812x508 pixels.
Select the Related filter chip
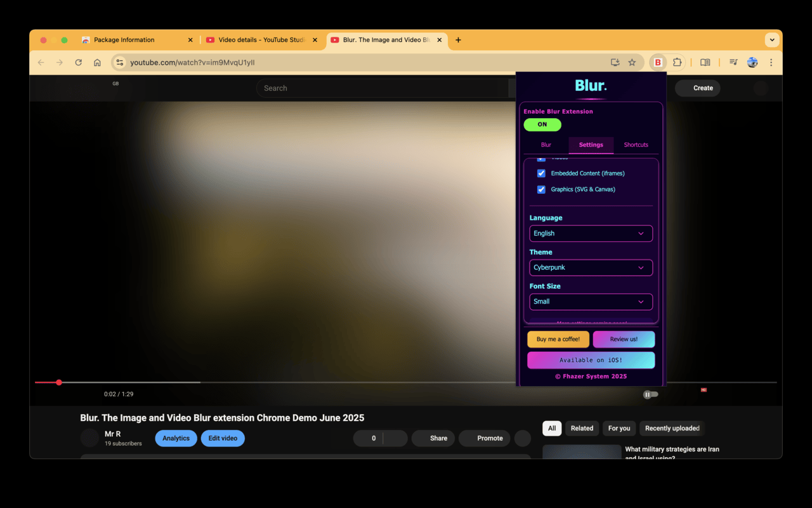(x=582, y=428)
